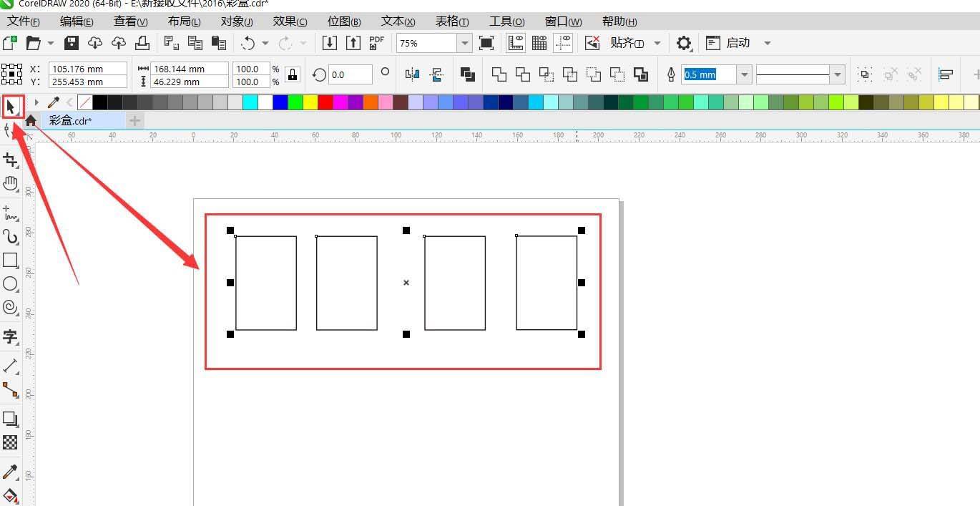Open the zoom level 75% dropdown
The height and width of the screenshot is (506, 980).
click(465, 43)
